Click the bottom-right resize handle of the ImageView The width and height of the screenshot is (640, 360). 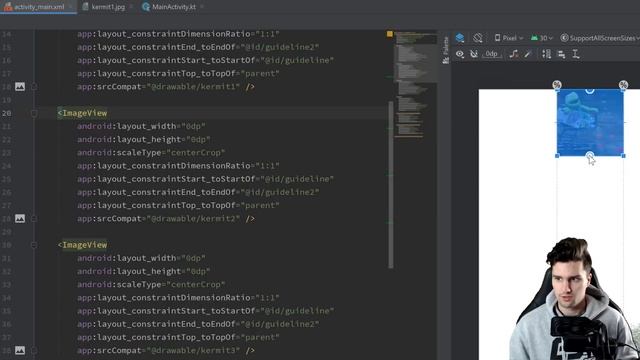point(623,156)
